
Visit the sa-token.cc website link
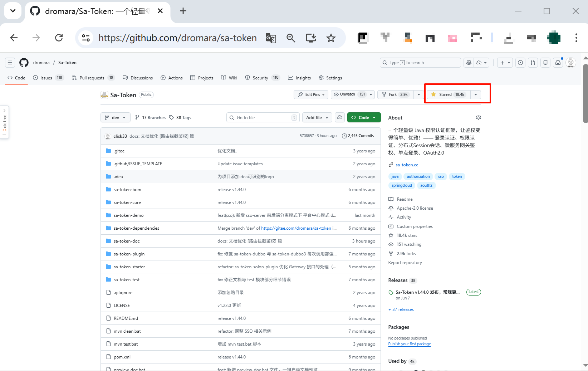tap(407, 165)
